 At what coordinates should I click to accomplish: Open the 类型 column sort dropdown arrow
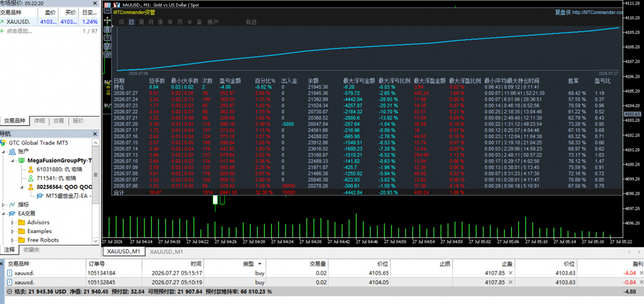260,264
